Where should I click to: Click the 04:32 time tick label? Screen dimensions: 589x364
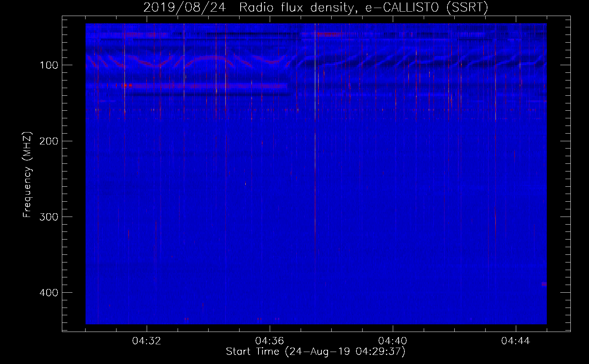tap(147, 341)
